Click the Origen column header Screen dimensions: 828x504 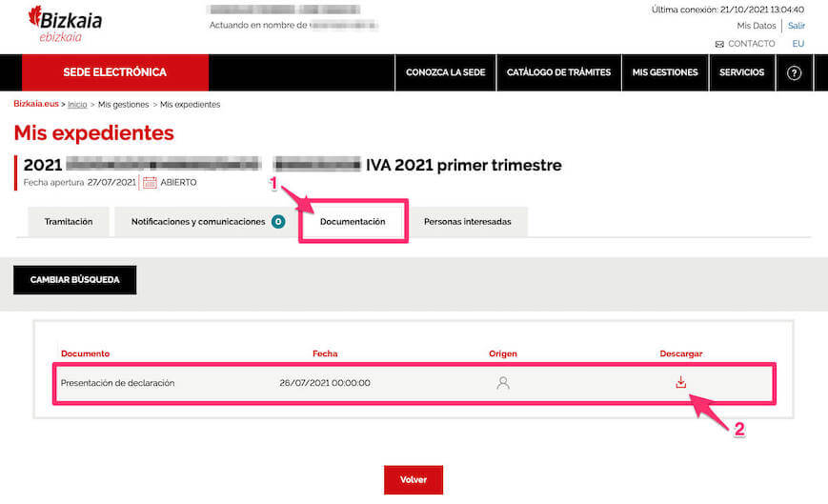[x=503, y=353]
